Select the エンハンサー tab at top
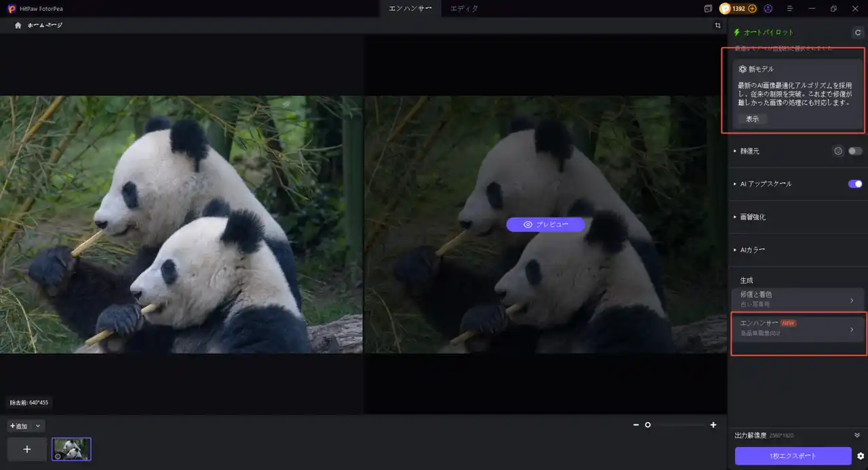 tap(410, 9)
